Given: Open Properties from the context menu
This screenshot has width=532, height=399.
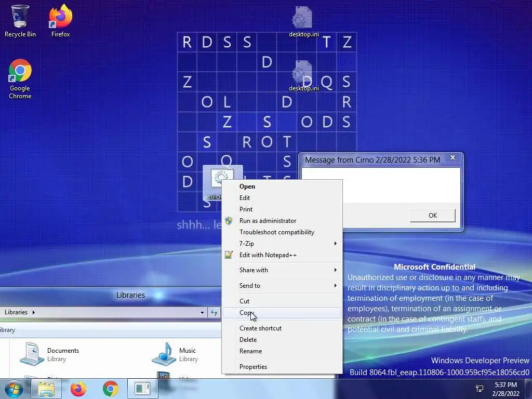Looking at the screenshot, I should pyautogui.click(x=282, y=367).
